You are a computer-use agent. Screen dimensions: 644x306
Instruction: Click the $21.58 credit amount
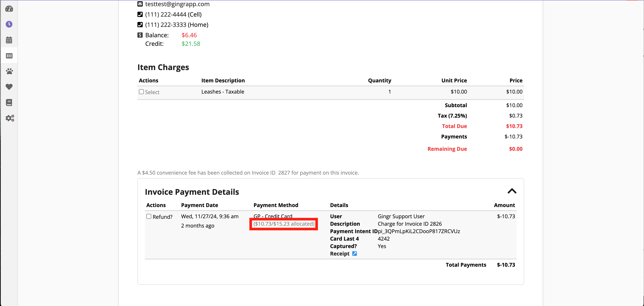coord(191,44)
